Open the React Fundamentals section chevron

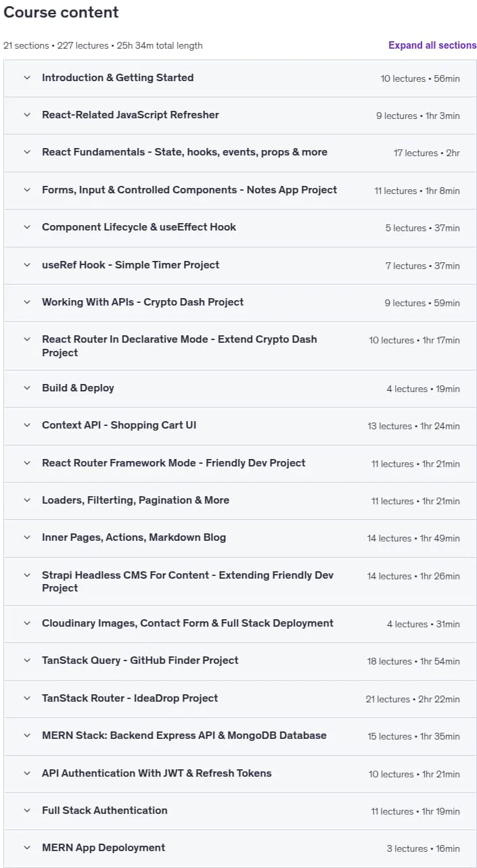tap(27, 152)
